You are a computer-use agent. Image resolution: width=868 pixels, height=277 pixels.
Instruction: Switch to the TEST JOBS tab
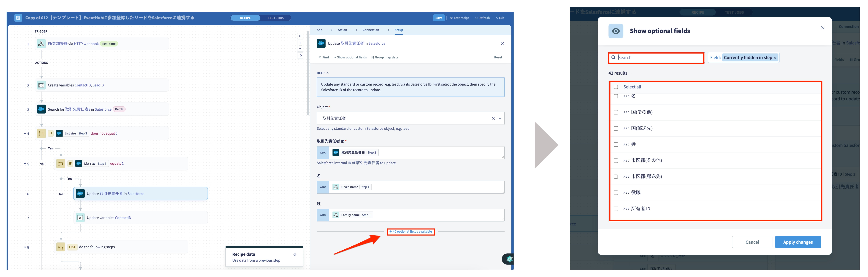coord(276,18)
